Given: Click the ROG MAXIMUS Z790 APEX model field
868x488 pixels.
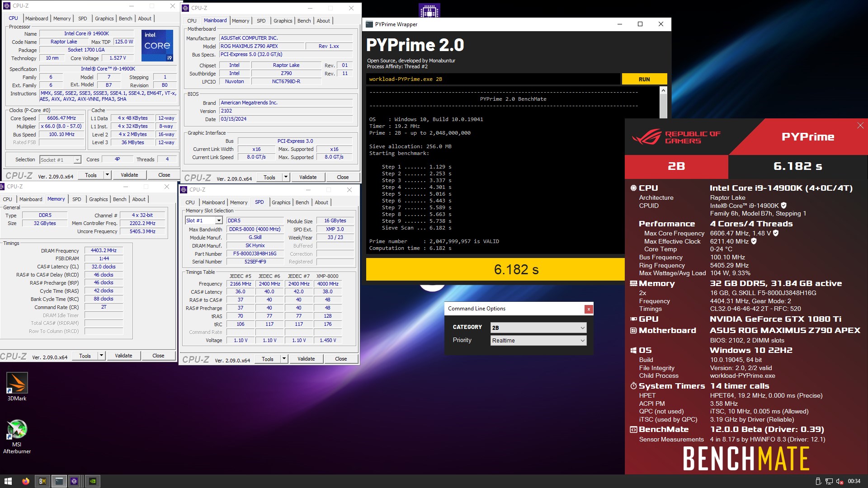Looking at the screenshot, I should (x=262, y=46).
